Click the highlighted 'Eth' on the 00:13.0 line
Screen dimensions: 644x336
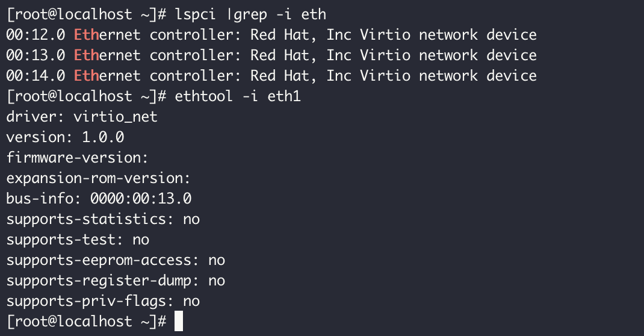(x=86, y=55)
